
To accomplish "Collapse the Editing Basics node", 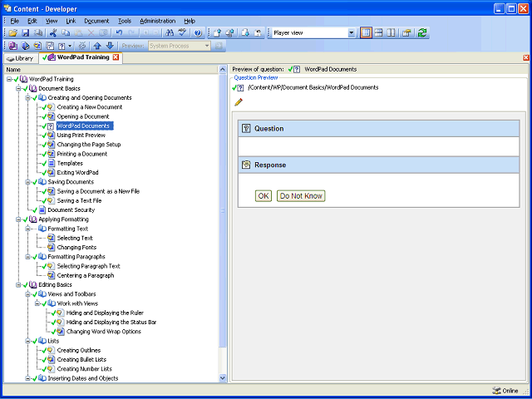I will tap(18, 285).
